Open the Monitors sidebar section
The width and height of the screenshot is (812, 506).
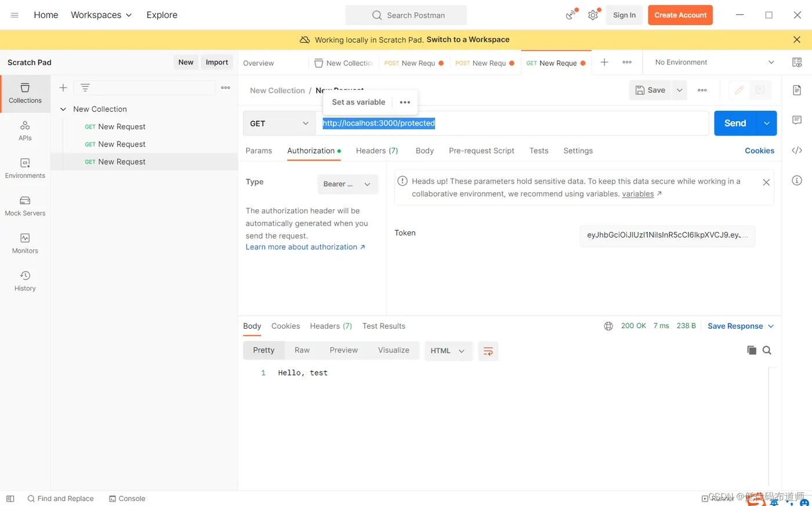[25, 244]
